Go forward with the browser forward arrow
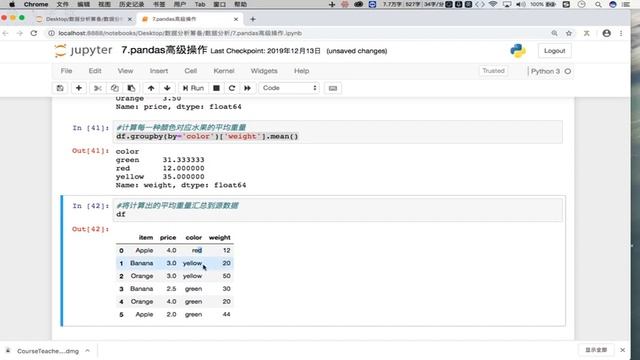Viewport: 640px width, 360px height. coord(20,33)
